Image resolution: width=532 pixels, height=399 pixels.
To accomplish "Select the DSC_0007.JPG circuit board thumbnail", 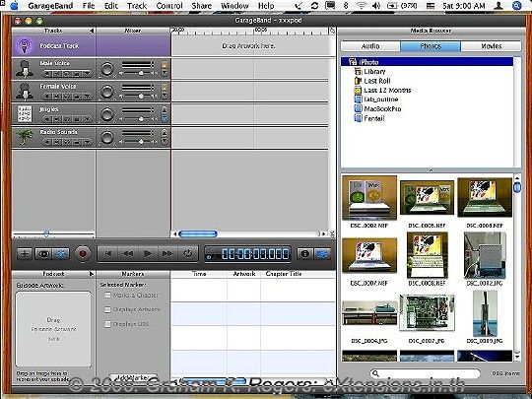I will 428,313.
